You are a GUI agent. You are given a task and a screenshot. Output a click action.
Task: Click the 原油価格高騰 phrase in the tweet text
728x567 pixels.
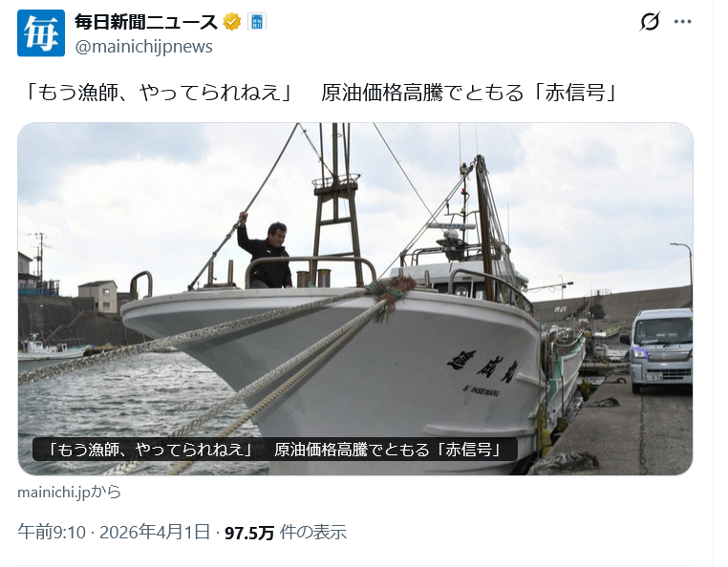pos(381,93)
